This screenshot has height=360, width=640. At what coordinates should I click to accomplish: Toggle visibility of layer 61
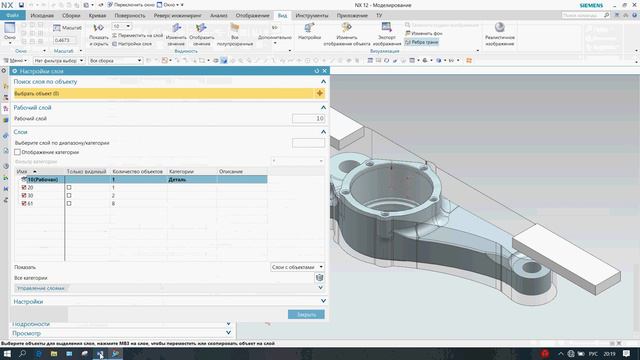[x=24, y=203]
